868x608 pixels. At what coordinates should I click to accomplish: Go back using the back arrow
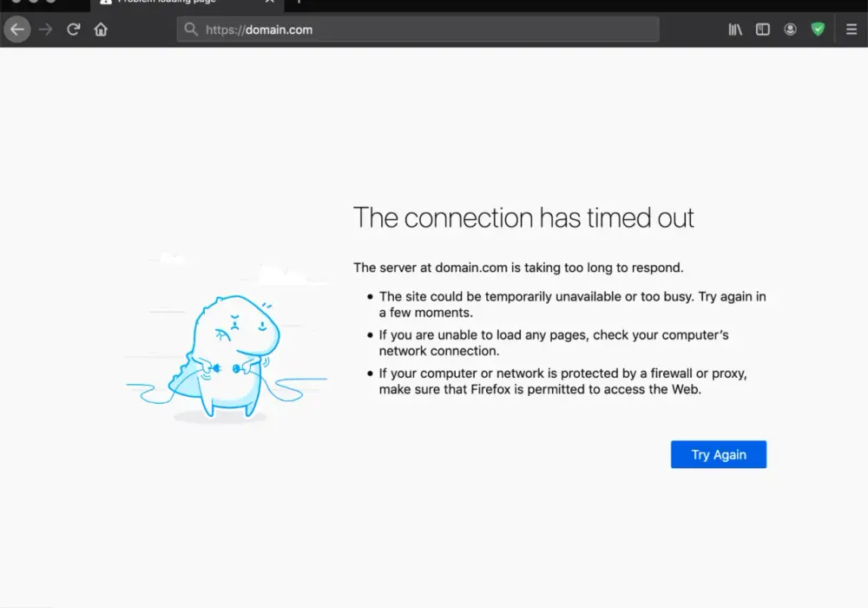17,30
